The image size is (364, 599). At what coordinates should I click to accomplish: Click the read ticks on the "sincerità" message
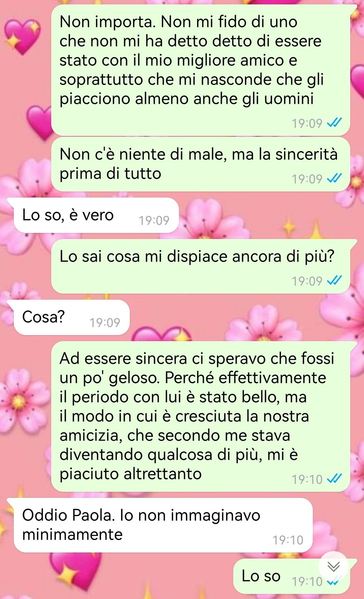click(335, 178)
